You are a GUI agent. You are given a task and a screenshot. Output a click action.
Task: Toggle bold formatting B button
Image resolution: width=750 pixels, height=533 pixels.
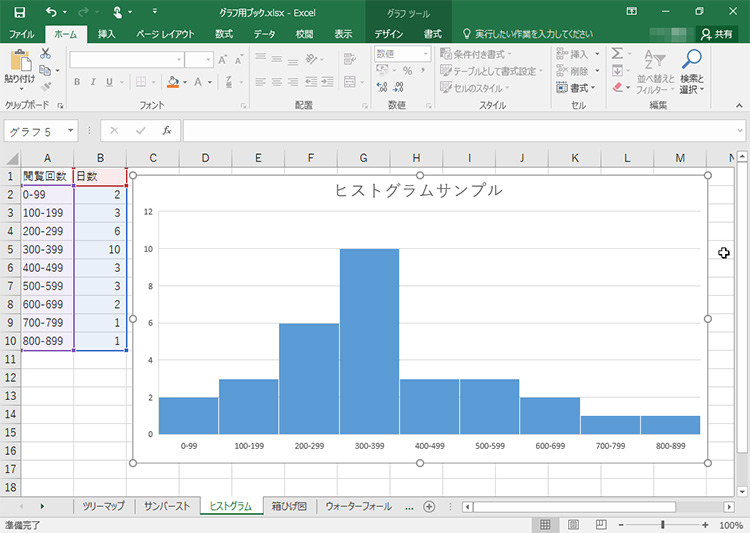[x=78, y=82]
